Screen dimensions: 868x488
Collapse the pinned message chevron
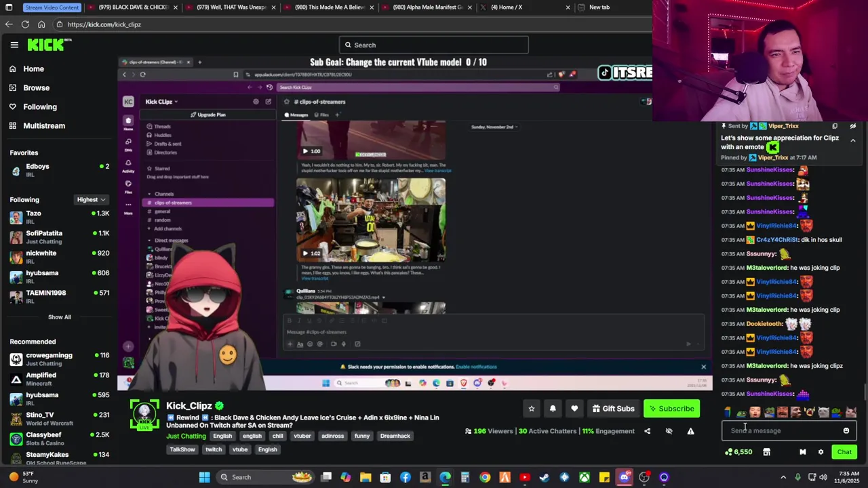(x=853, y=141)
